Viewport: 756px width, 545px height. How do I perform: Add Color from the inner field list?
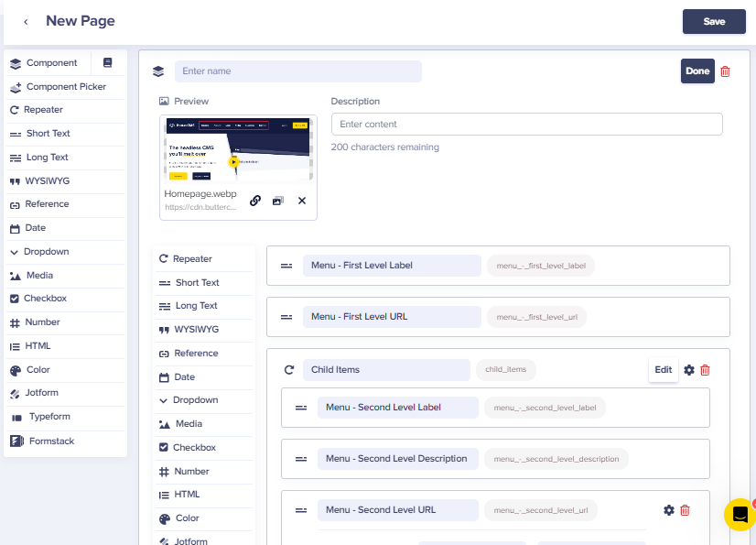click(x=204, y=518)
